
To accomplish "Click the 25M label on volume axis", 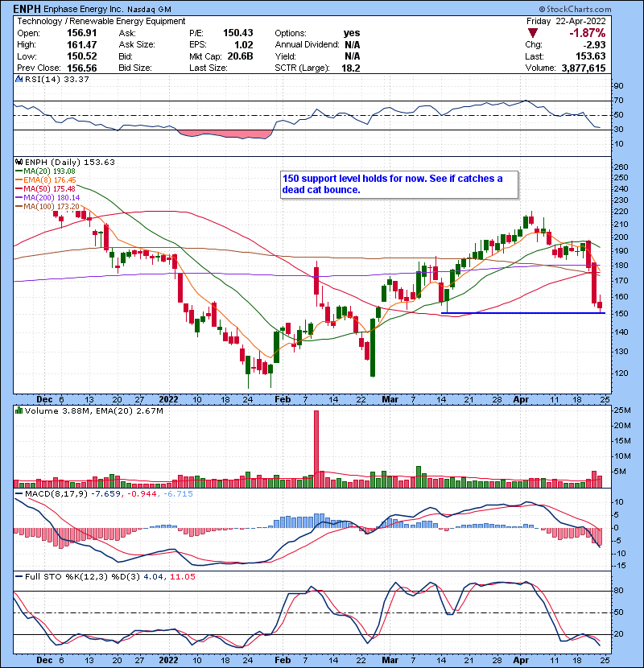I will coord(621,410).
